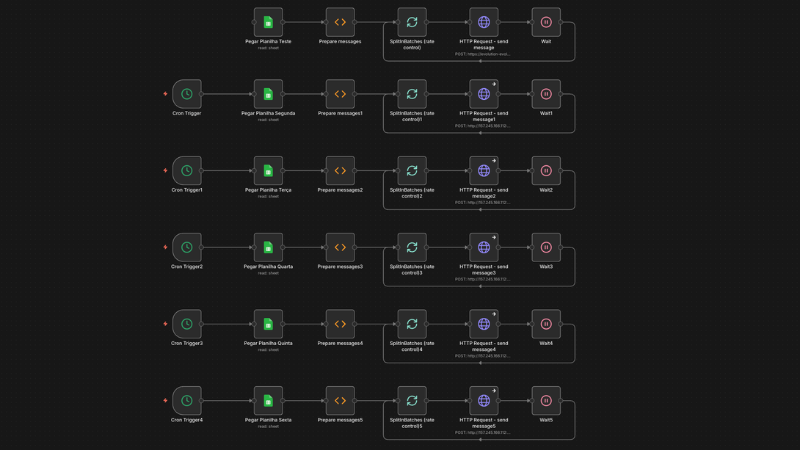This screenshot has width=800, height=450.
Task: Select the Wait5 pause node
Action: coord(546,401)
